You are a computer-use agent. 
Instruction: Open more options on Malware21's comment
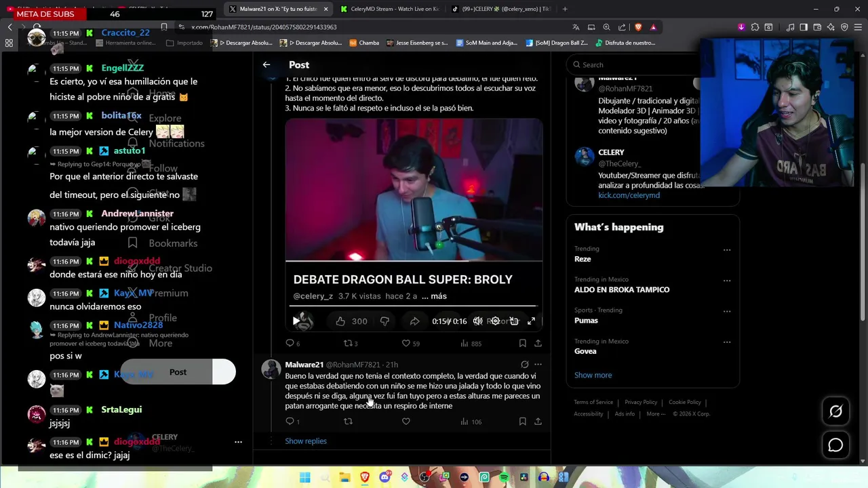click(x=538, y=365)
